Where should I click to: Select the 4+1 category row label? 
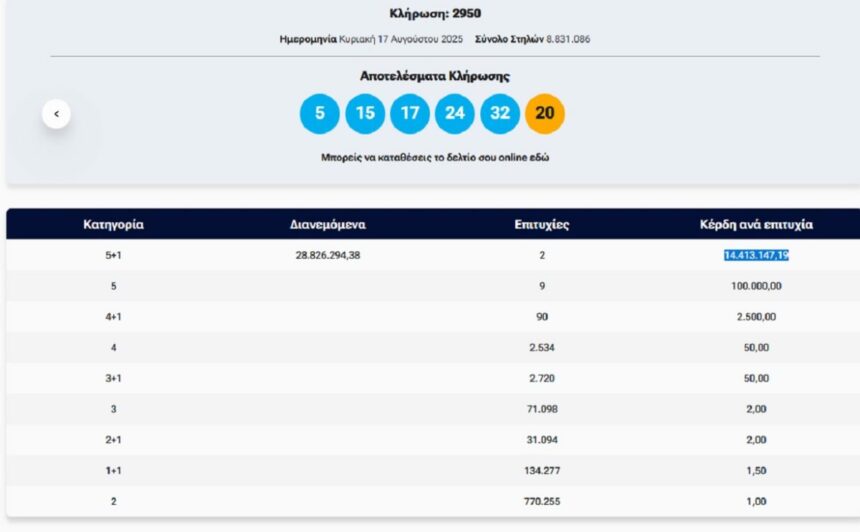113,317
